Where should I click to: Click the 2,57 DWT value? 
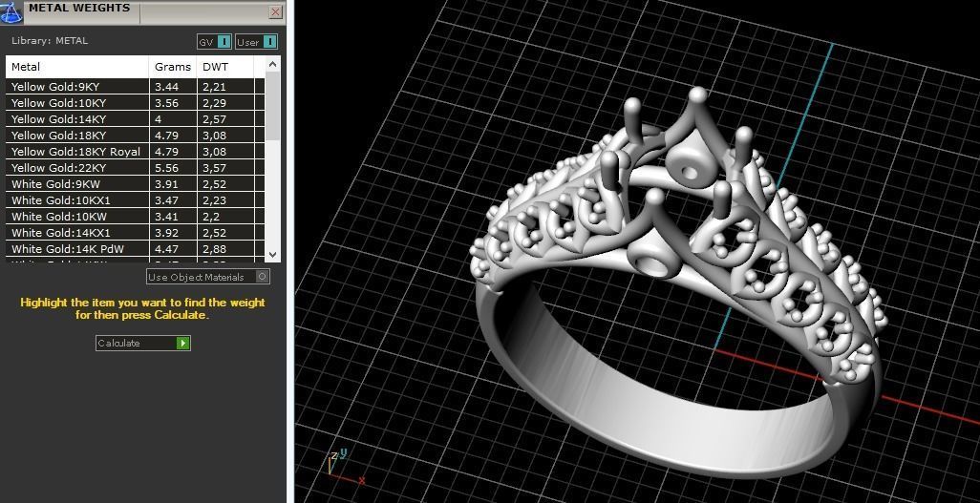(x=214, y=119)
